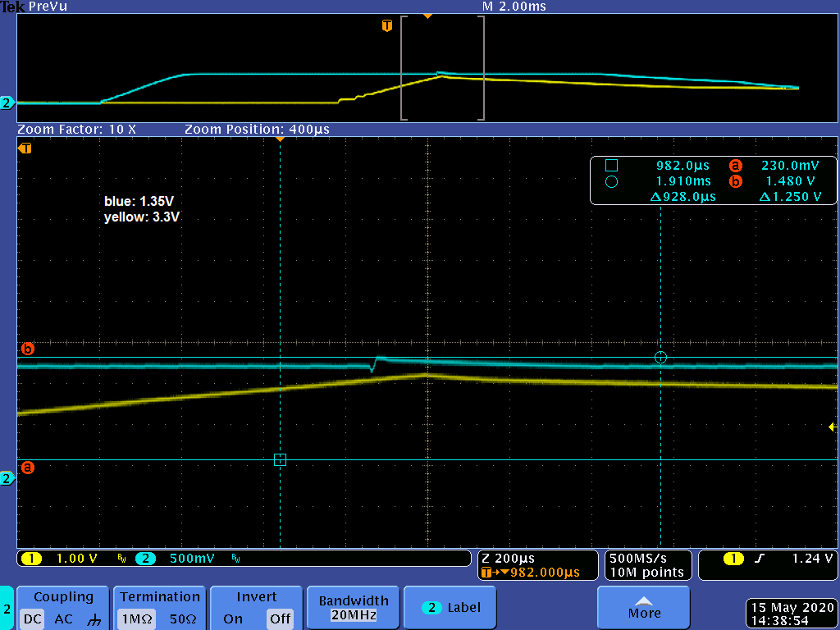The image size is (840, 630).
Task: Click the Zoom Factor: 10 X label
Action: tap(76, 129)
